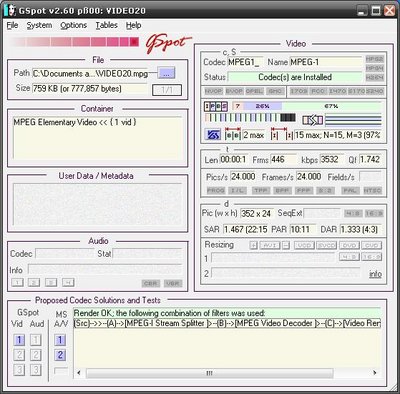Click the 1/1 file counter button
Viewport: 400px width, 394px height.
pyautogui.click(x=167, y=90)
